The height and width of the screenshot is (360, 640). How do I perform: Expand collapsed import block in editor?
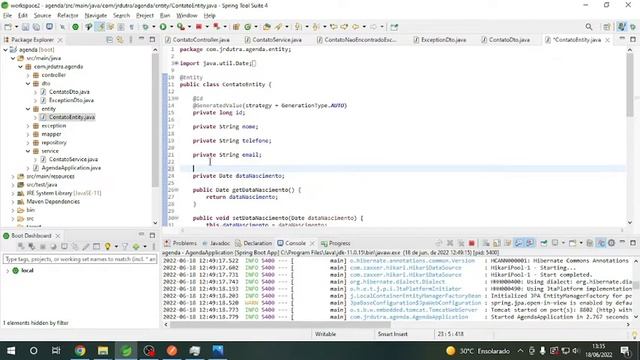click(176, 63)
